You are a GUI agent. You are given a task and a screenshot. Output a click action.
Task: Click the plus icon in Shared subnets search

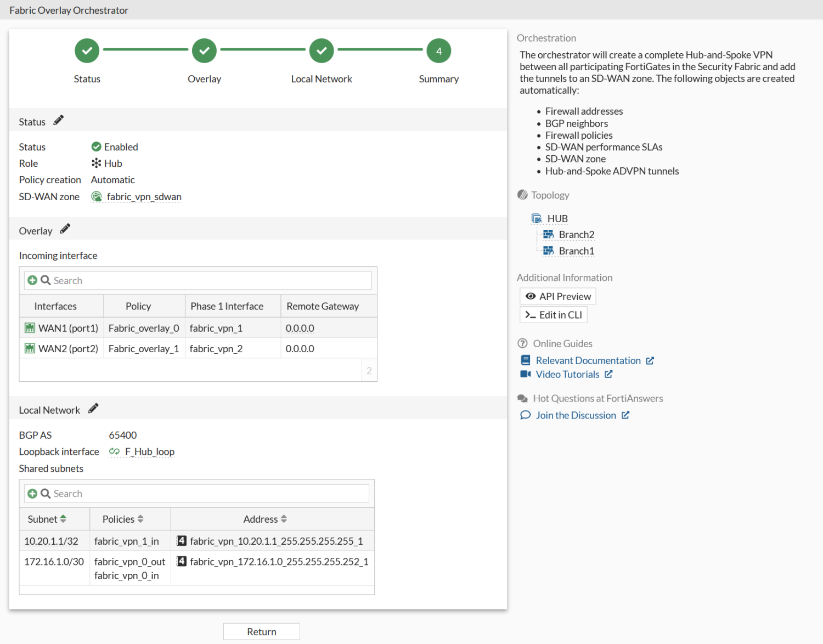[32, 494]
